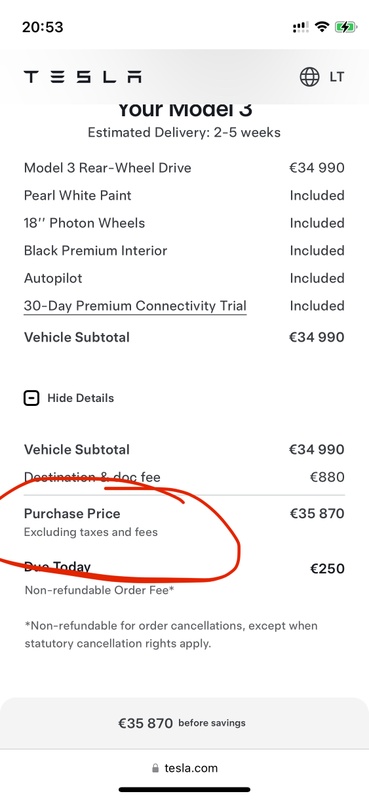Click the Hide Details text

pos(81,398)
